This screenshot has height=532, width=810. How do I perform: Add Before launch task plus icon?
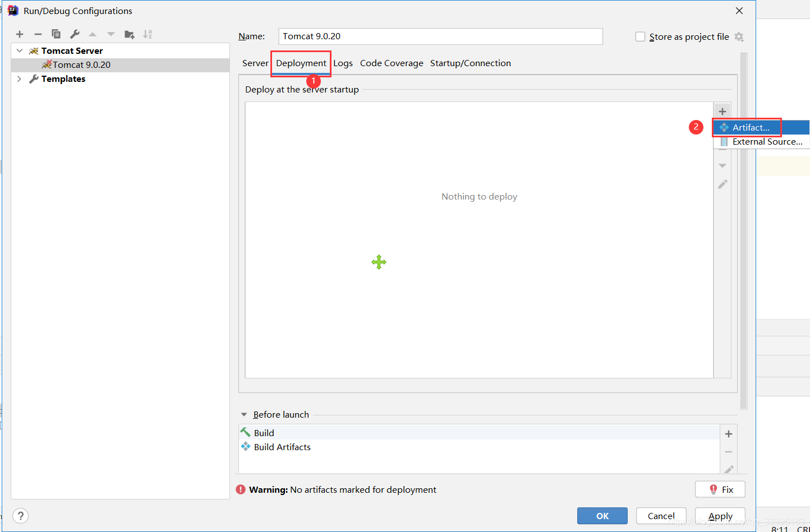pos(729,433)
